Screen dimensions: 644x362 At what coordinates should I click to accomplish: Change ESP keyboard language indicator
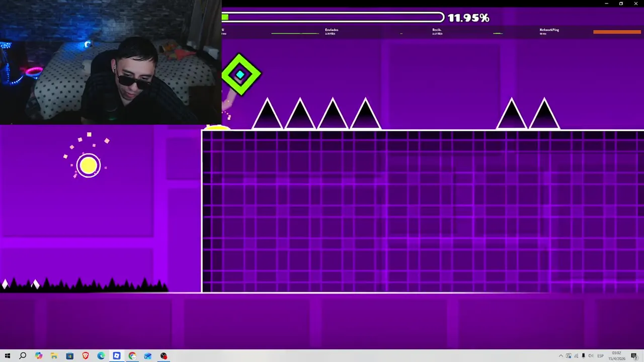tap(600, 356)
